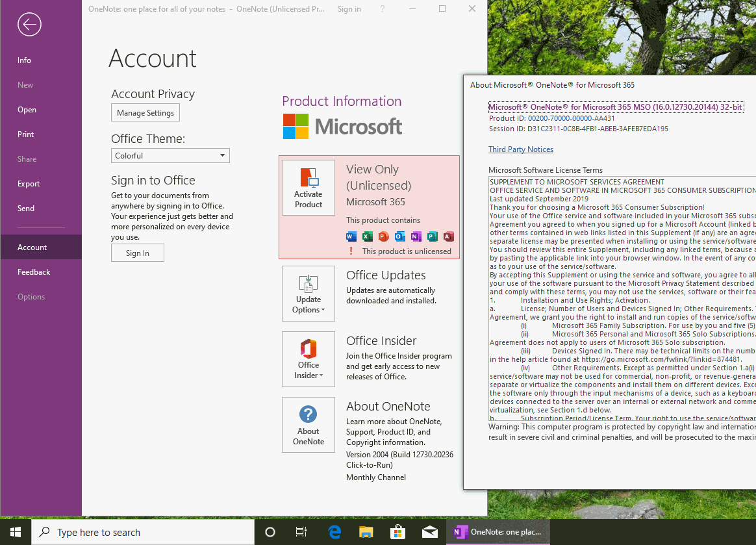Open Microsoft Edge from the taskbar
The image size is (756, 545).
334,532
